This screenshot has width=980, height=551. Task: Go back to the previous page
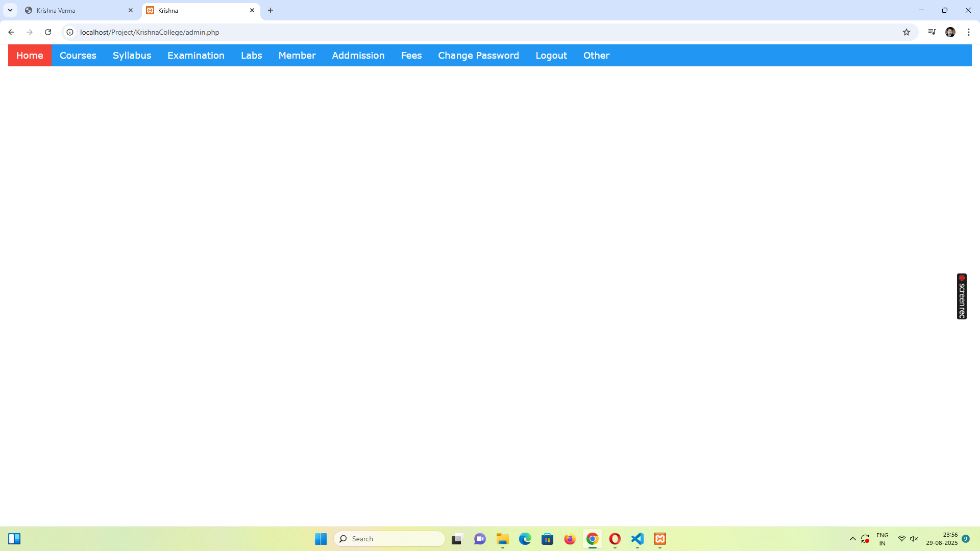tap(11, 32)
